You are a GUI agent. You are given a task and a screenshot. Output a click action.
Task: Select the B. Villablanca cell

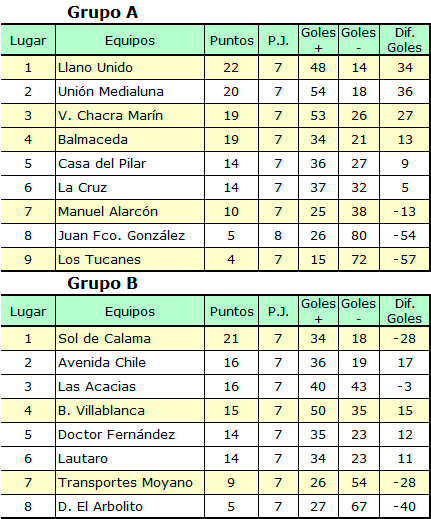coord(130,411)
